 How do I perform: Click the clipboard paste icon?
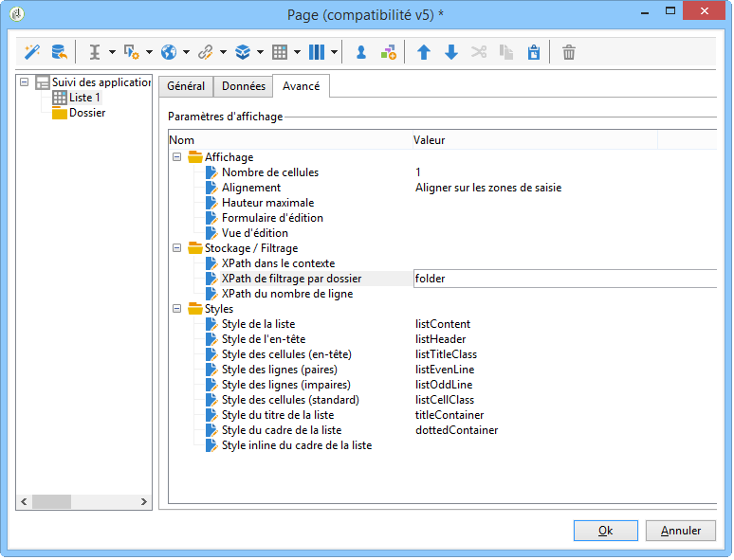click(534, 52)
